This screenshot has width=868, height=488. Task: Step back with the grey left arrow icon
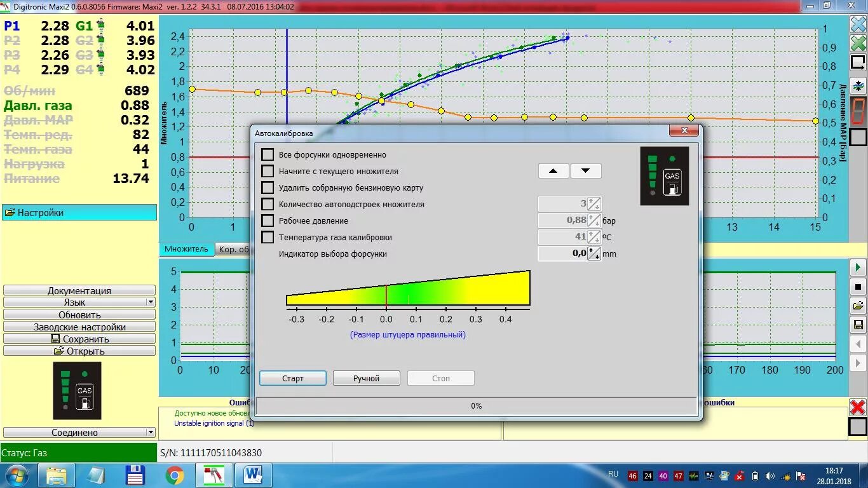pos(858,344)
